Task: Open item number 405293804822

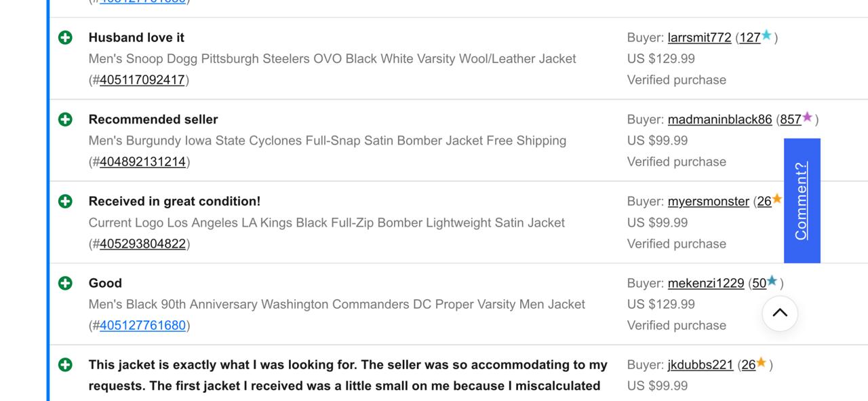Action: 142,244
